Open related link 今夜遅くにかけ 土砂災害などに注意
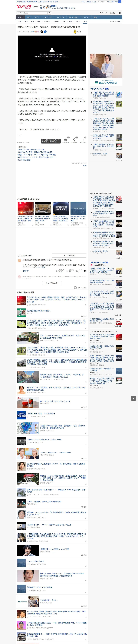Image resolution: width=138 pixels, height=644 pixels. tap(31, 150)
